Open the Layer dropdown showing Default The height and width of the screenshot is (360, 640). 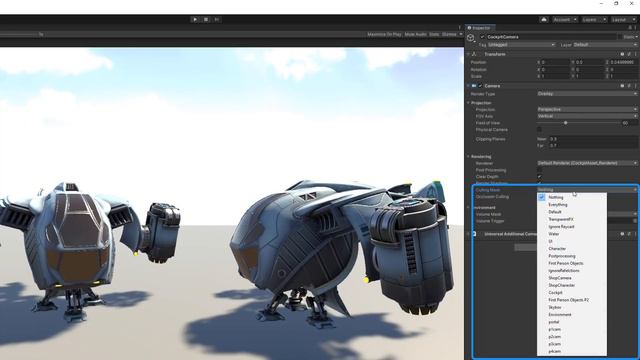605,44
